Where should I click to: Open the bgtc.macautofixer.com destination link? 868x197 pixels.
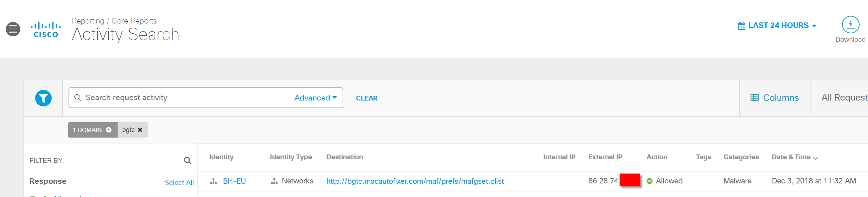[415, 181]
